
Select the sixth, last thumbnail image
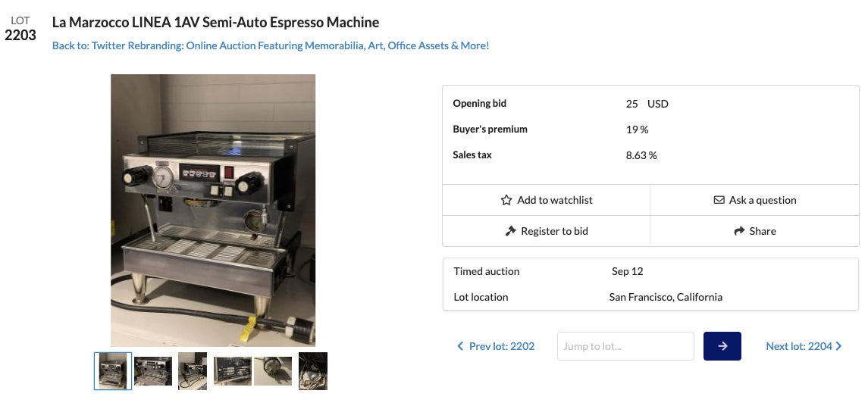[313, 371]
